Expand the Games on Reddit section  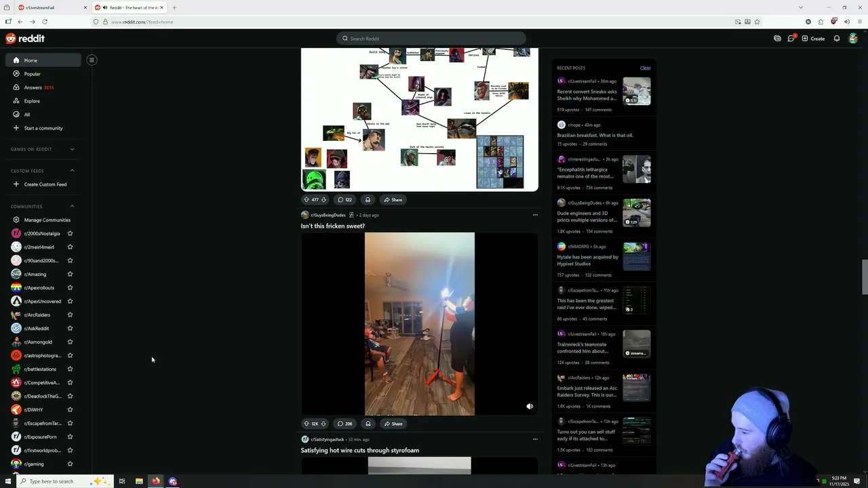[72, 149]
